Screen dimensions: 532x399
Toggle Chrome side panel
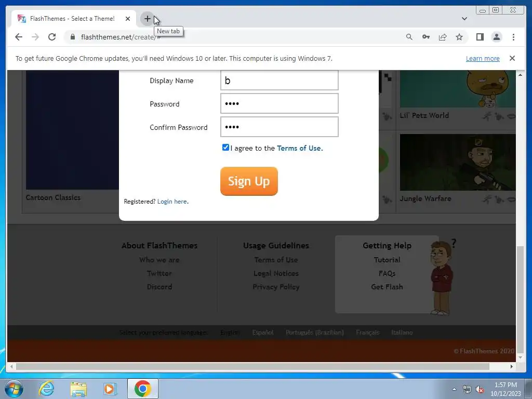480,37
